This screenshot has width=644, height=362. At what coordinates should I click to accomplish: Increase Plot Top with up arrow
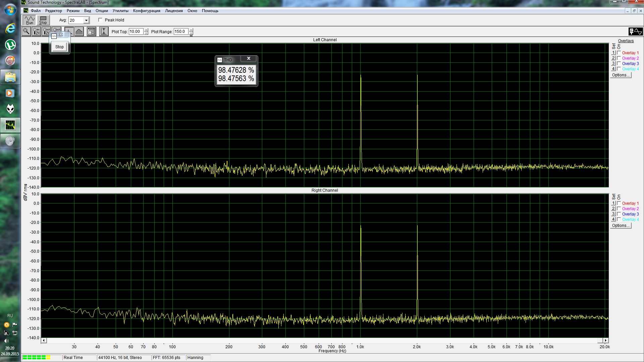(x=146, y=30)
